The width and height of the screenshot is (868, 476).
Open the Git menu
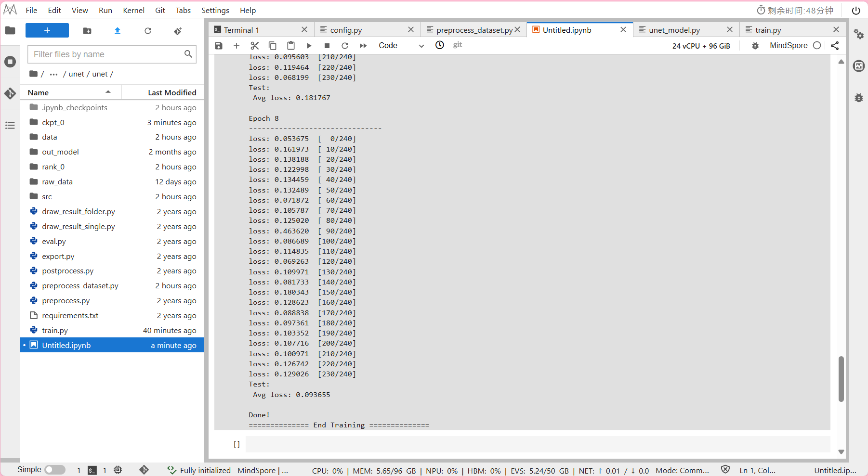[160, 10]
